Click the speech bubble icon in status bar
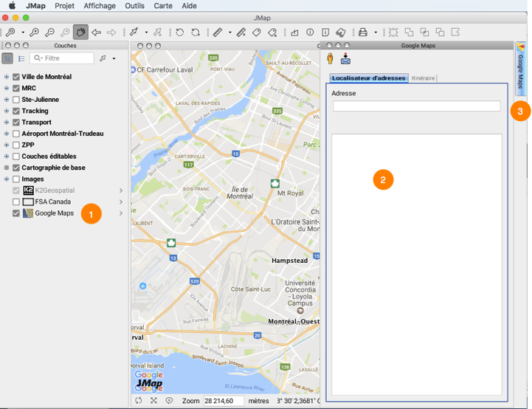This screenshot has height=409, width=532. 169,401
